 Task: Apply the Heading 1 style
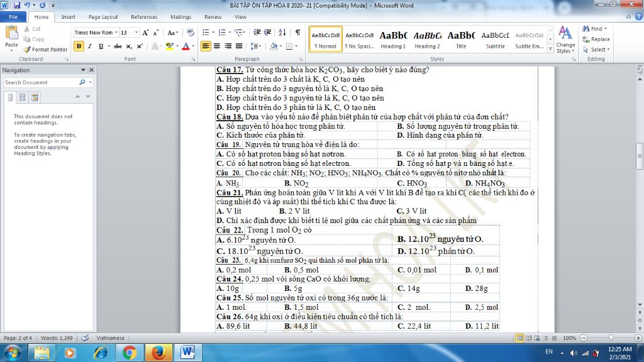tap(393, 40)
